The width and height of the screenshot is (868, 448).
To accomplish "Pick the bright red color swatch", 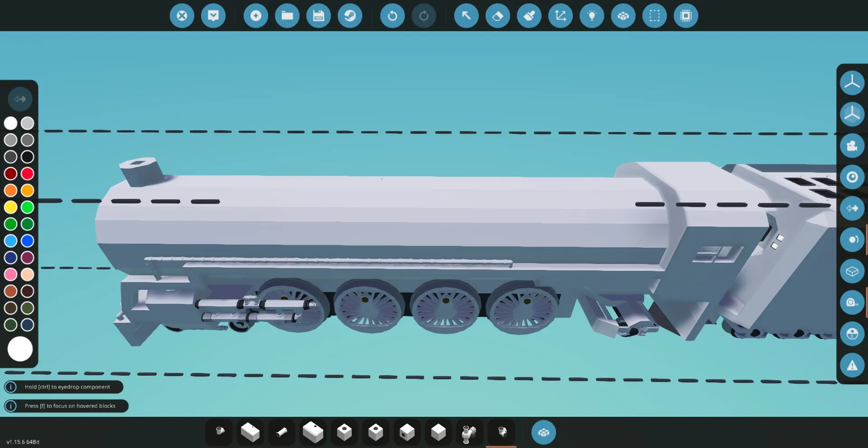I will point(28,174).
